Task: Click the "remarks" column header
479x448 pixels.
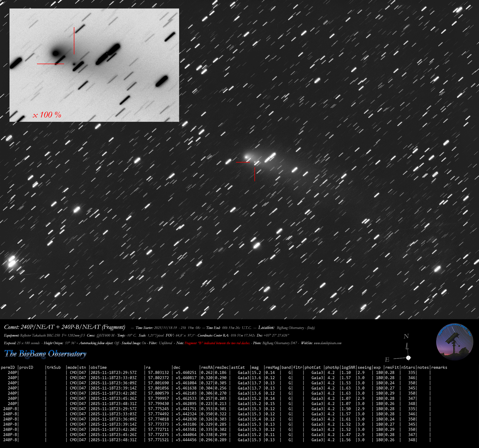Action: pos(439,367)
